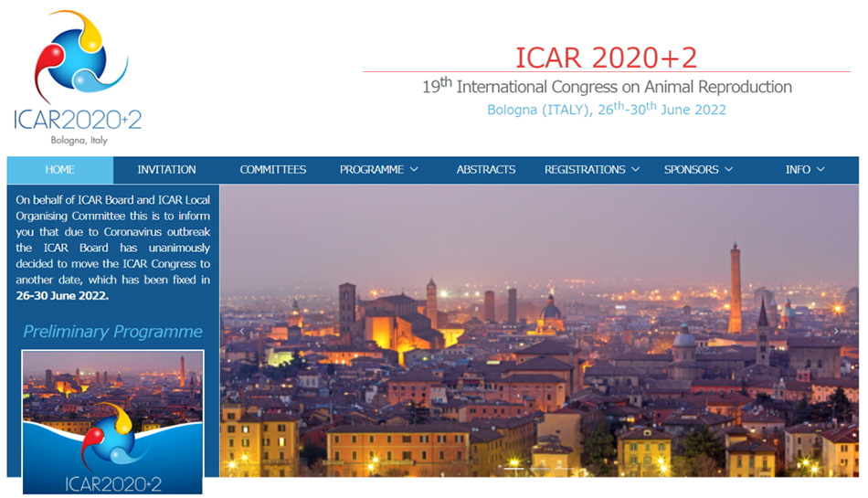
Task: Click the ICAR 2020+2 red heading
Action: pyautogui.click(x=606, y=58)
